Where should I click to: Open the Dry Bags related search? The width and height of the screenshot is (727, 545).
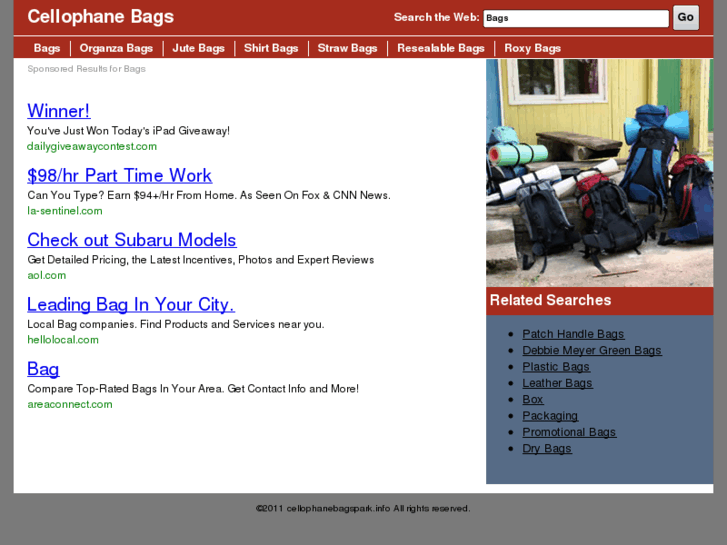[x=547, y=449]
